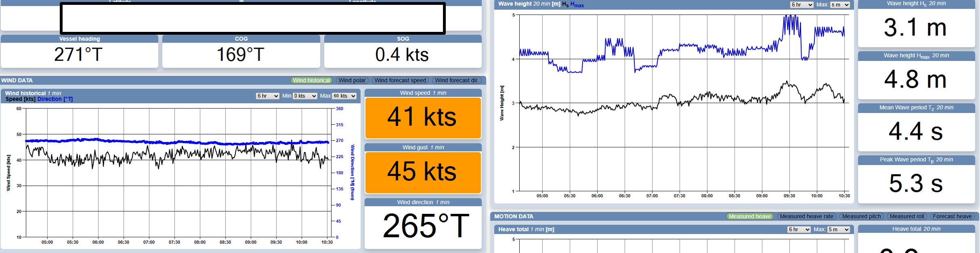Viewport: 980px width, 253px height.
Task: Click the blue Hmax legend label
Action: click(577, 4)
